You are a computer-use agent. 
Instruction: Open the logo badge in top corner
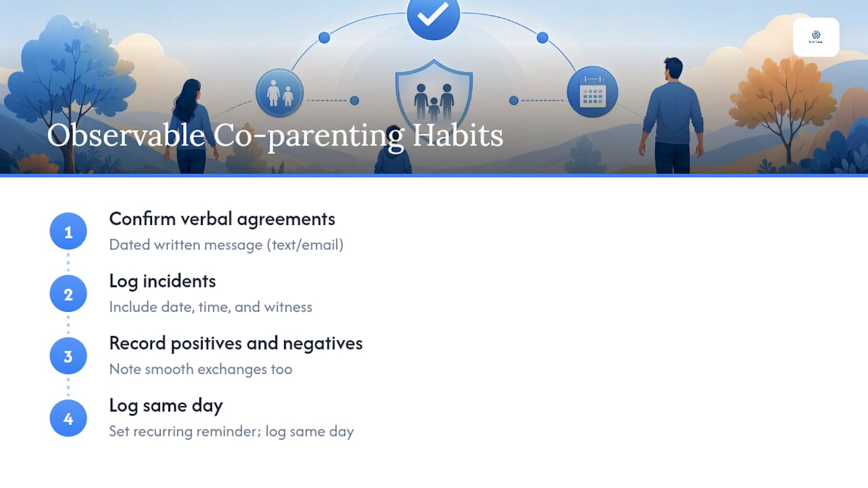click(816, 37)
